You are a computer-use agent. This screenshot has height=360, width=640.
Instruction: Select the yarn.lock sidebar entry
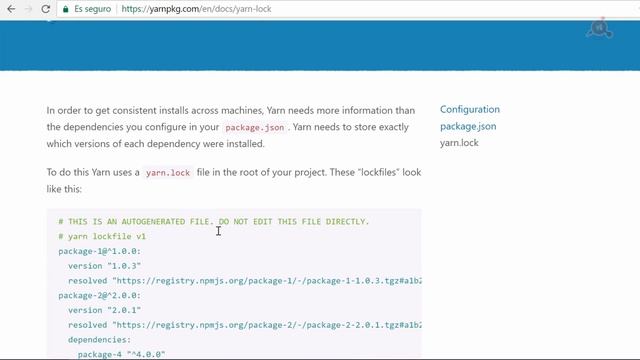[x=459, y=143]
